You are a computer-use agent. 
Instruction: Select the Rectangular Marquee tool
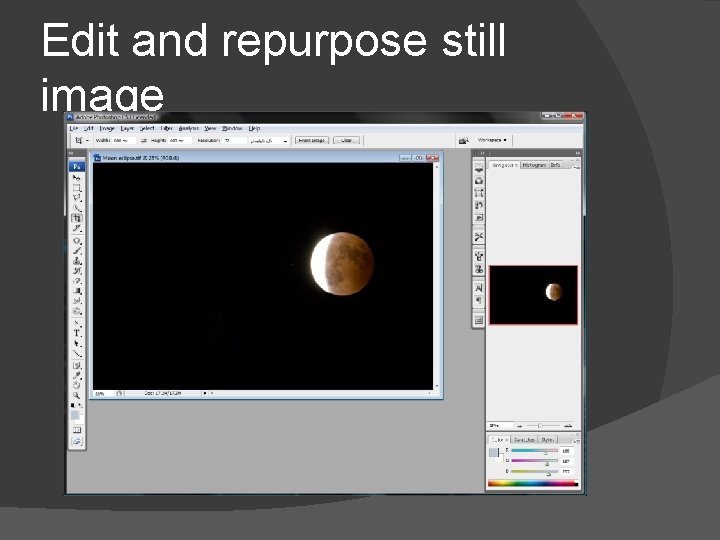point(77,188)
